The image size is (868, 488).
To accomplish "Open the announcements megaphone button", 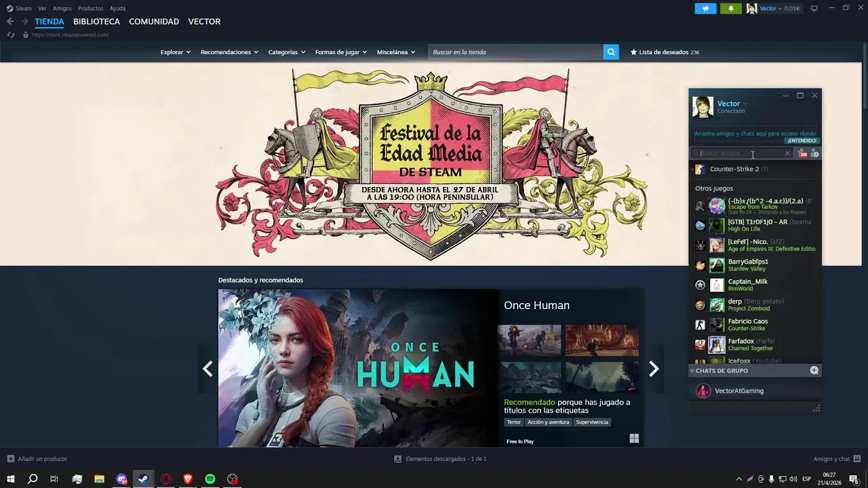I will pos(705,9).
